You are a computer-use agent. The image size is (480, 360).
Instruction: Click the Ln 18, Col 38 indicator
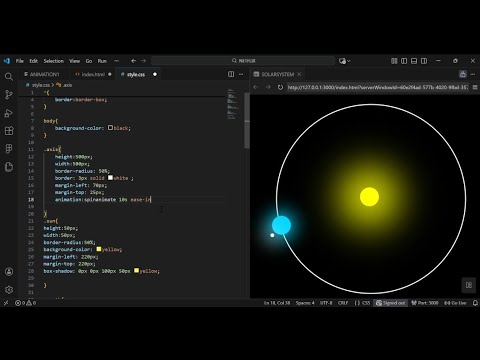point(277,303)
